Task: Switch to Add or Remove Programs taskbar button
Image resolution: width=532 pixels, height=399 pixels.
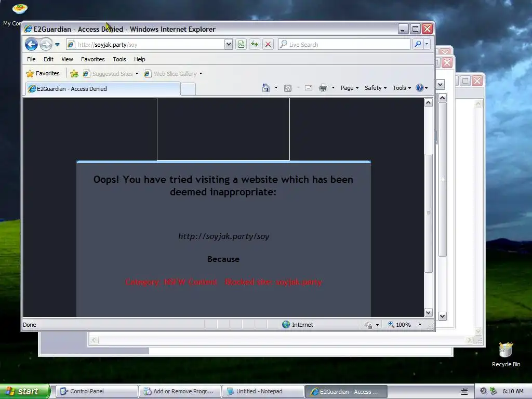Action: [180, 392]
